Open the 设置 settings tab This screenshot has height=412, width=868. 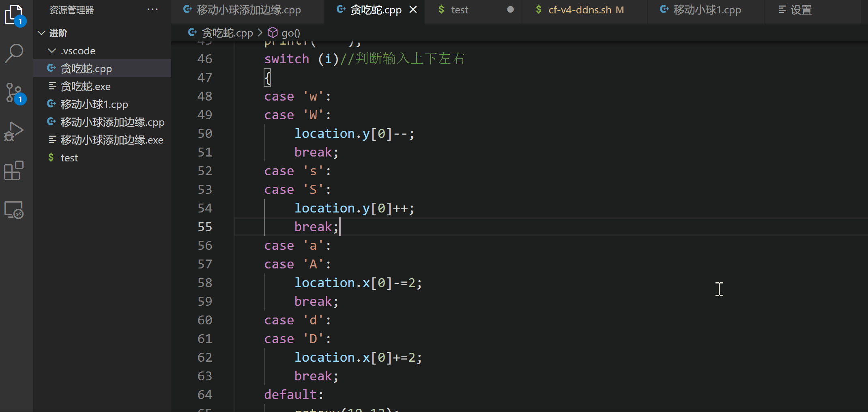tap(801, 10)
